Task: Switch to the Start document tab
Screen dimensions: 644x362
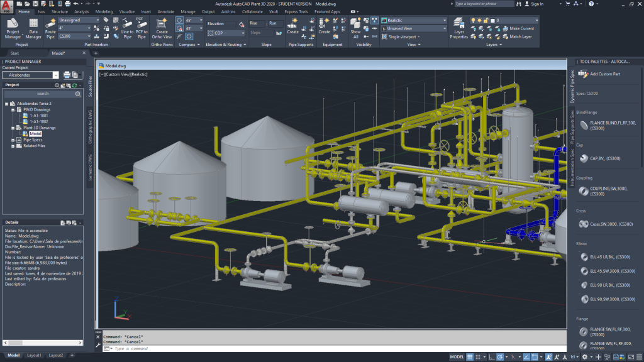Action: click(15, 53)
